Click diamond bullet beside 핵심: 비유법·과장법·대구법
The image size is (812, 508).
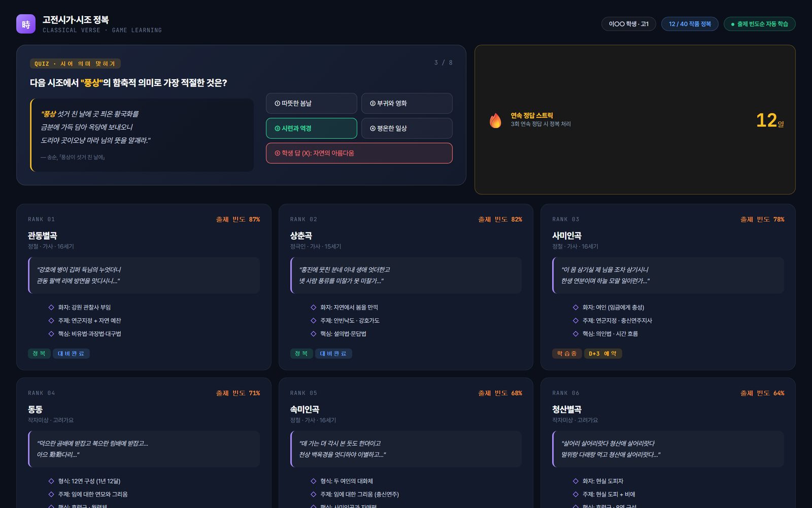51,334
